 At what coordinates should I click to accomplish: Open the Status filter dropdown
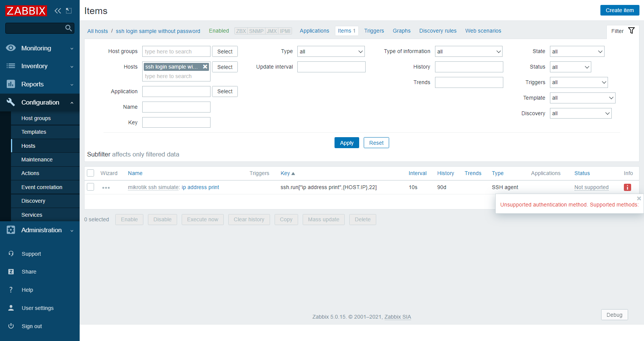click(x=570, y=67)
